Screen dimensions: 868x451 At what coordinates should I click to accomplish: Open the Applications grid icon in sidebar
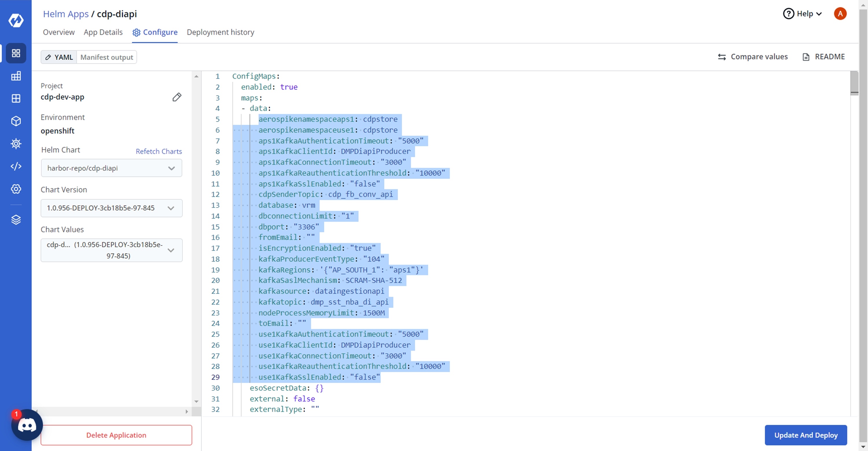click(16, 53)
